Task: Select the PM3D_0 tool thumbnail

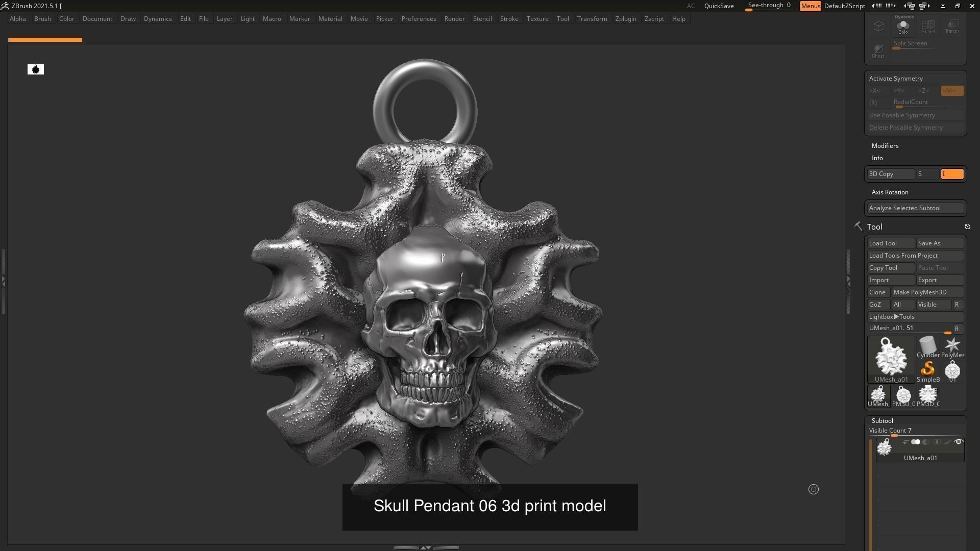Action: tap(903, 396)
